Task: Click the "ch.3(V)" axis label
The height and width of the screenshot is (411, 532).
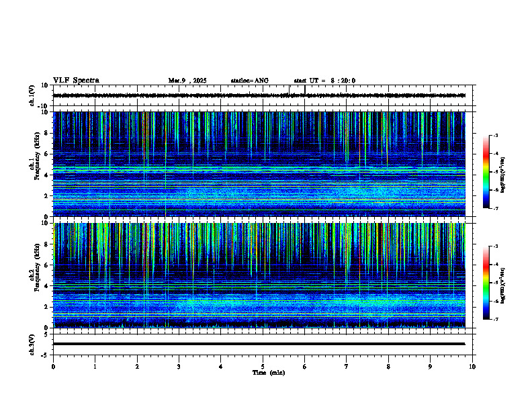Action: [32, 345]
